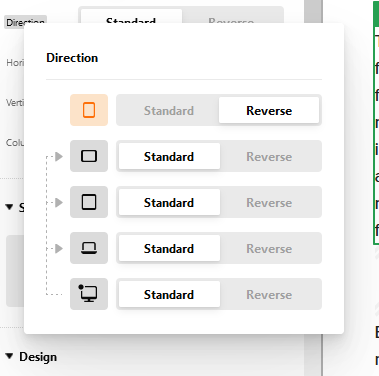
Task: Select the desktop monitor device icon
Action: click(x=89, y=294)
